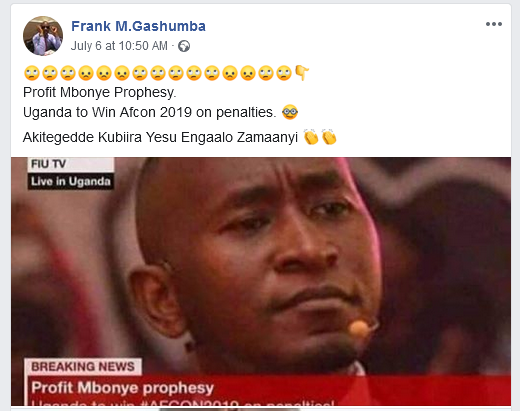The width and height of the screenshot is (520, 411).
Task: Click the text Uganda to Win Afcon 2019
Action: click(107, 112)
